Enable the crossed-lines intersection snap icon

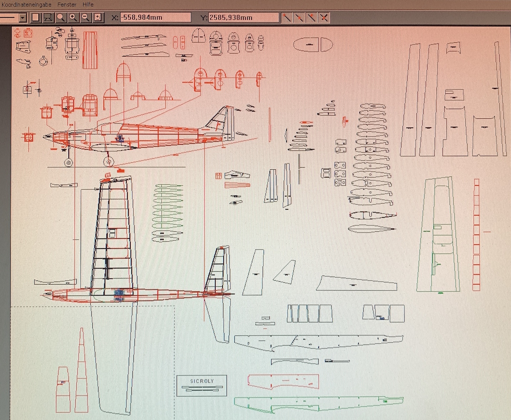[x=324, y=17]
